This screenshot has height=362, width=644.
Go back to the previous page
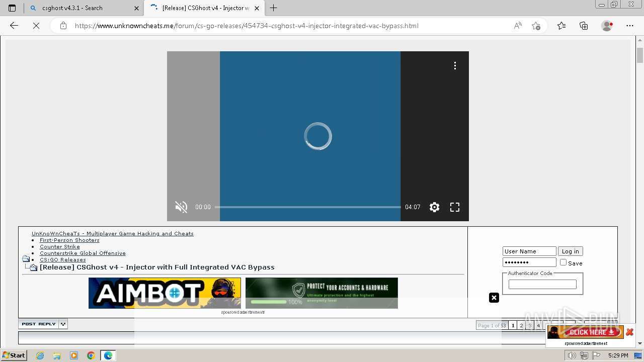pos(14,26)
